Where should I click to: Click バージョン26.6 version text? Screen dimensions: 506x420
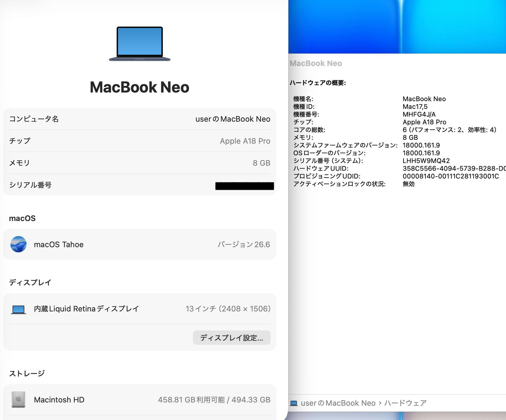coord(244,245)
